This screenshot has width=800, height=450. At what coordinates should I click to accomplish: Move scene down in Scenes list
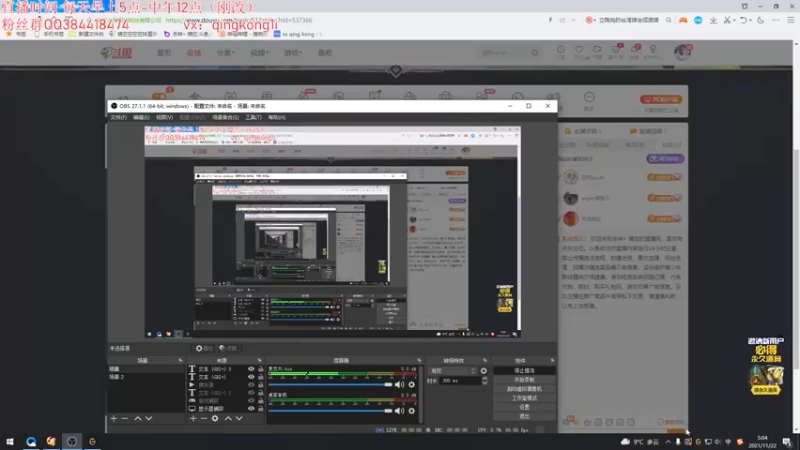tap(148, 418)
